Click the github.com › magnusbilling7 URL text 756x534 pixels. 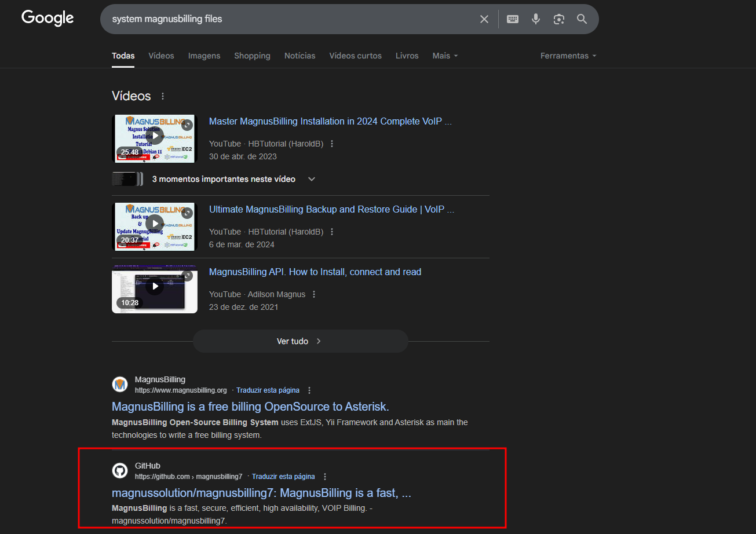click(188, 477)
